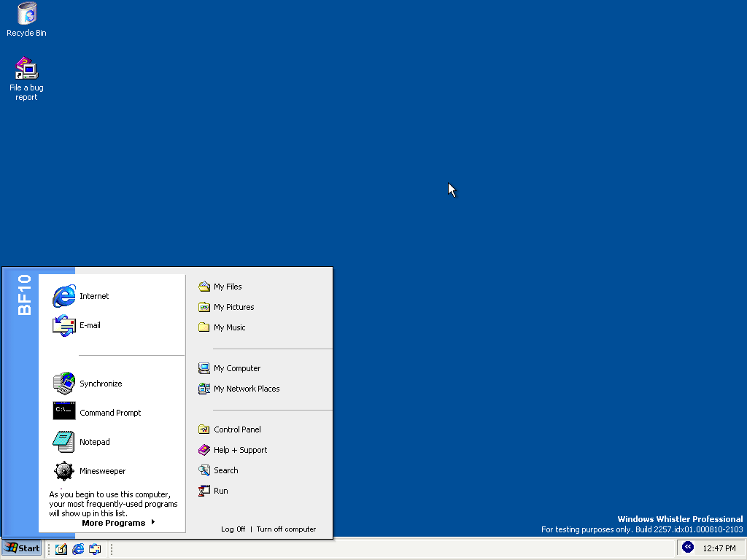Click the Log Off link

pyautogui.click(x=233, y=529)
